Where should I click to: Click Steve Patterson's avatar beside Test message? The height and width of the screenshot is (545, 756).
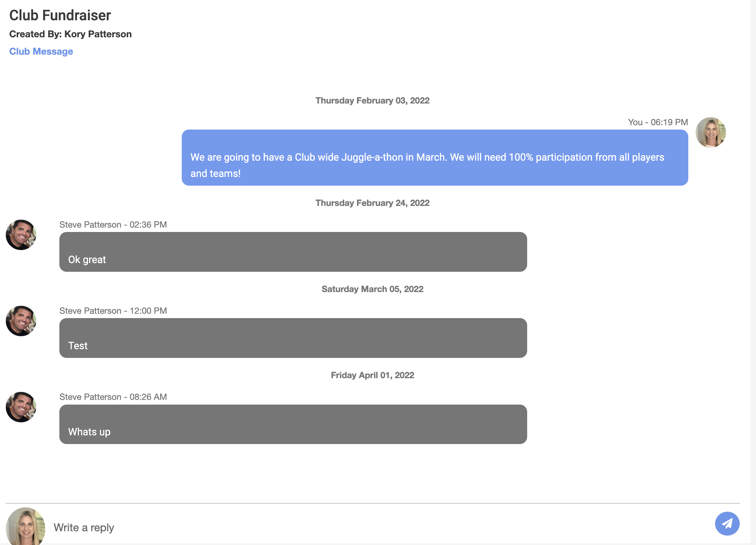pos(21,321)
